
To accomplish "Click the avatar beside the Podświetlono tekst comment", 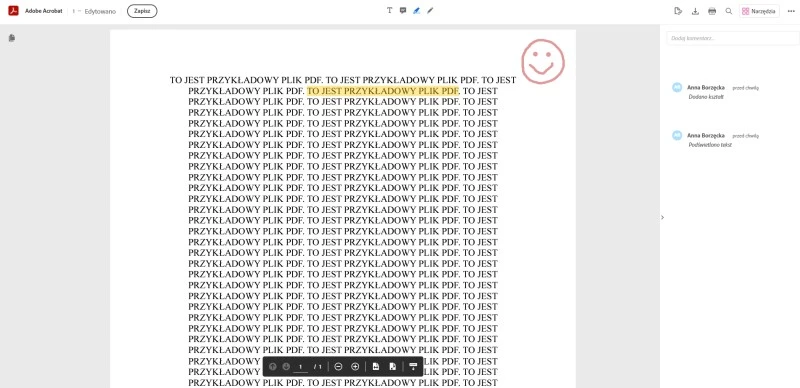I will coord(677,135).
